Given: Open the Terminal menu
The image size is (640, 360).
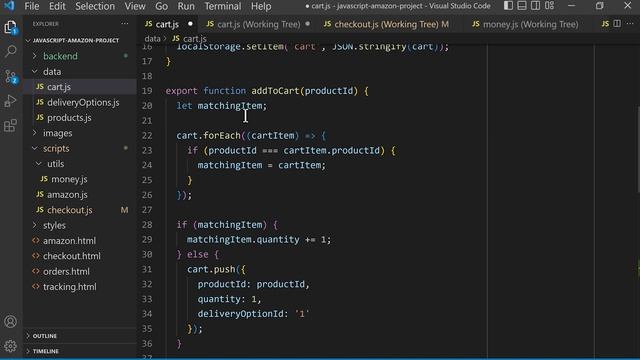Looking at the screenshot, I should (x=222, y=6).
